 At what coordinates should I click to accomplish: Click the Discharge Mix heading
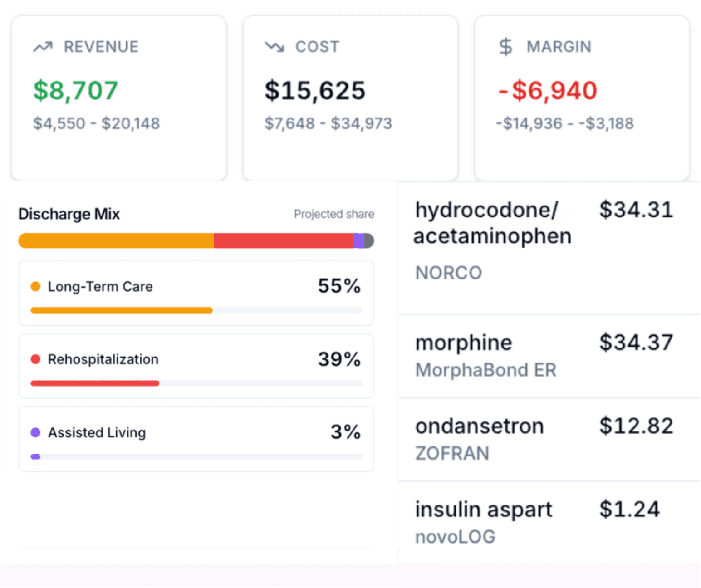point(69,214)
